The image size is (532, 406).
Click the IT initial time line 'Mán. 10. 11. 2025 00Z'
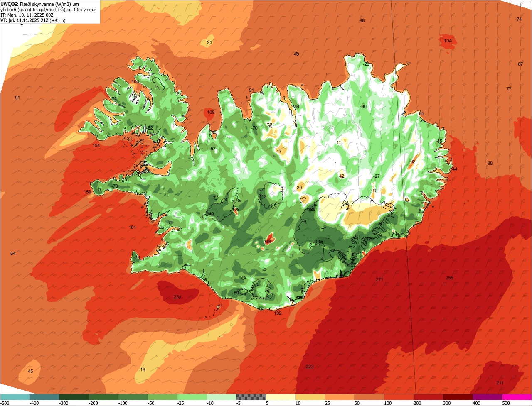(x=27, y=15)
